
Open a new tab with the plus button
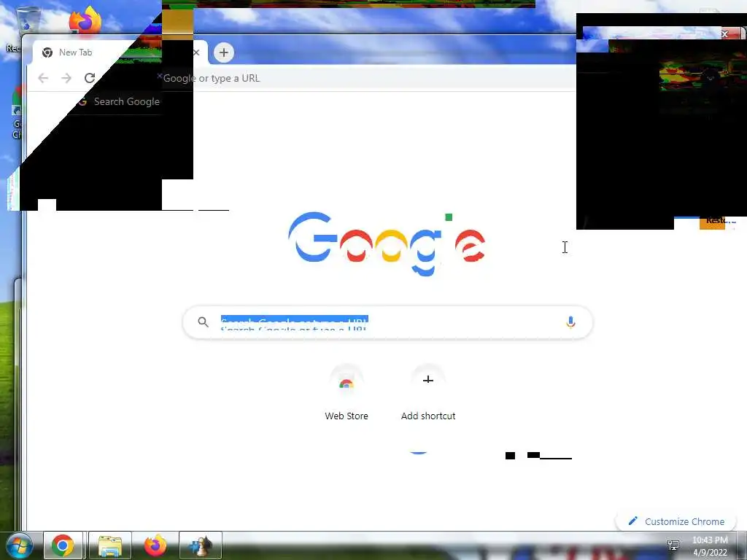(224, 52)
